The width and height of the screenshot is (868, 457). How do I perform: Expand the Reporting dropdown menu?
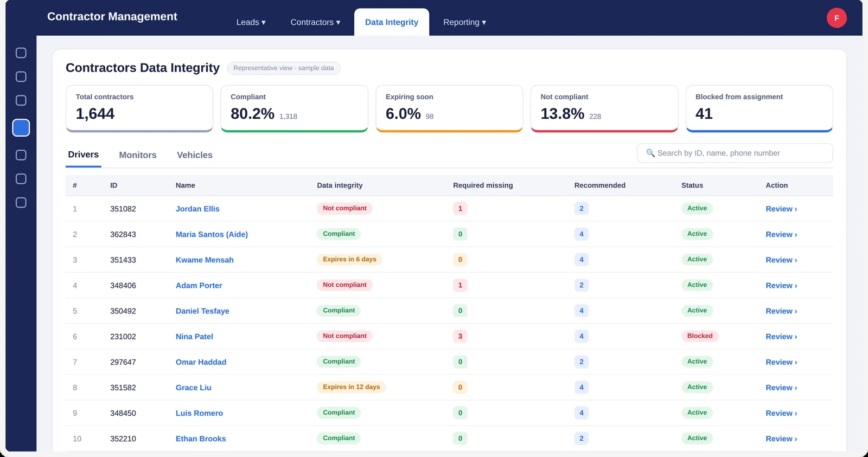pyautogui.click(x=464, y=22)
